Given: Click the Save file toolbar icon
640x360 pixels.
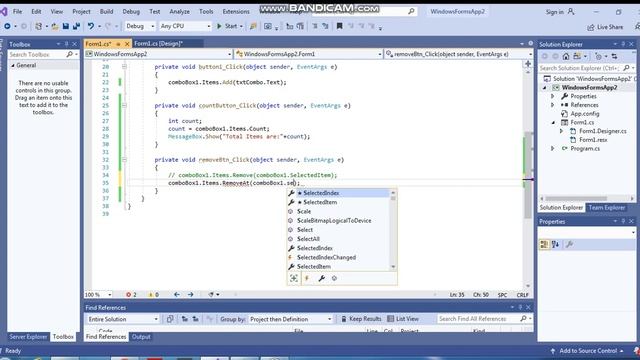Looking at the screenshot, I should tap(66, 26).
